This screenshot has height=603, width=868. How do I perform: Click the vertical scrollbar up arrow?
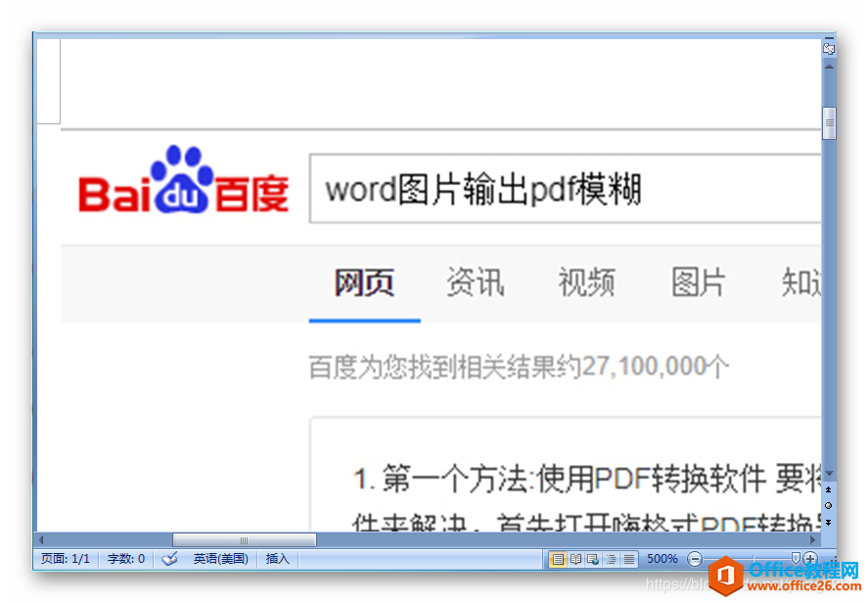pyautogui.click(x=829, y=66)
